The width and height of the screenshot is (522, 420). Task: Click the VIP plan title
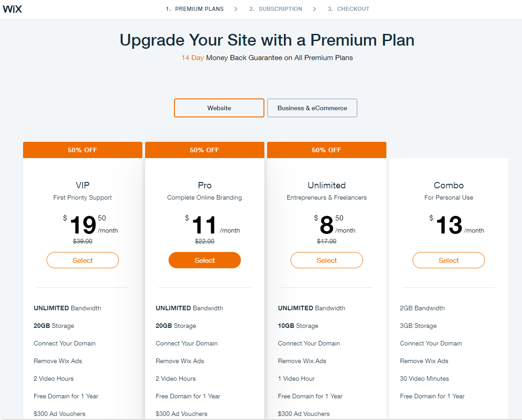83,185
